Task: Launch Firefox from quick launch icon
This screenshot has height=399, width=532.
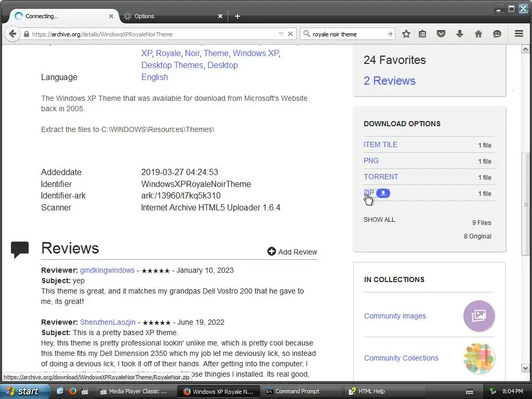Action: pos(72,391)
